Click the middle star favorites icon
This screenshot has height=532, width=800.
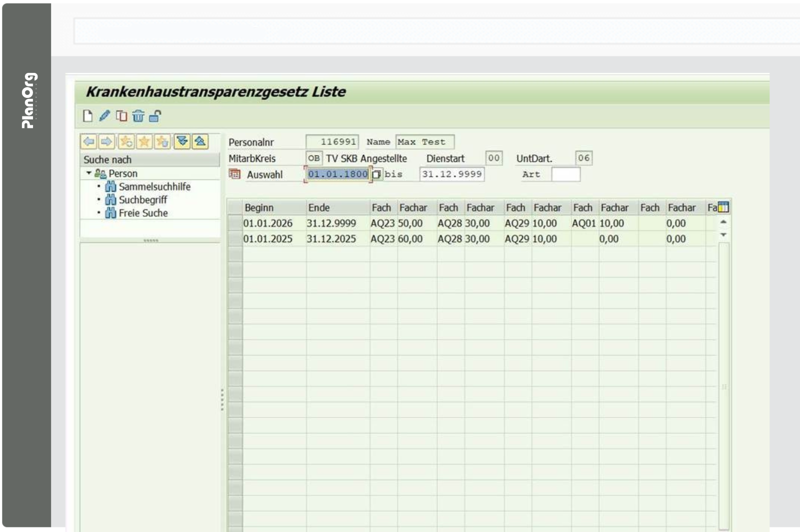pyautogui.click(x=144, y=142)
